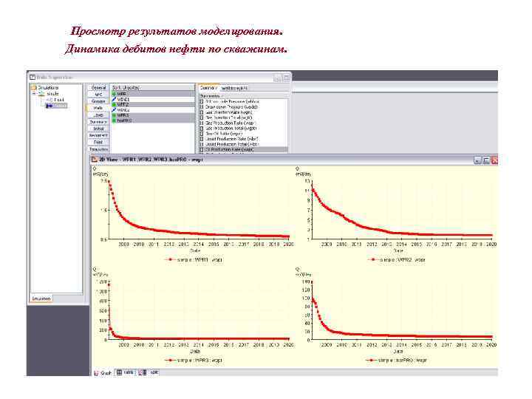Viewport: 532px width, 399px height.
Task: Click green producer icon beside WPR3
Action: (x=114, y=115)
